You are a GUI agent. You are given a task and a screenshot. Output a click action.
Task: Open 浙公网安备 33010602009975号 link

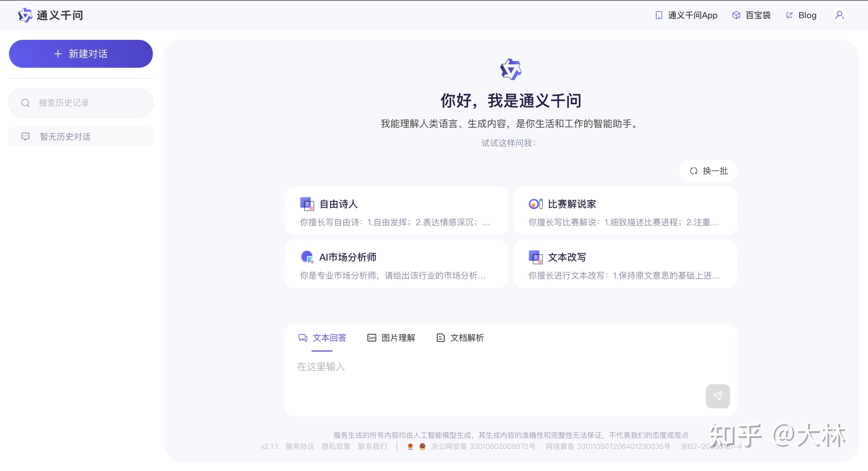(483, 447)
